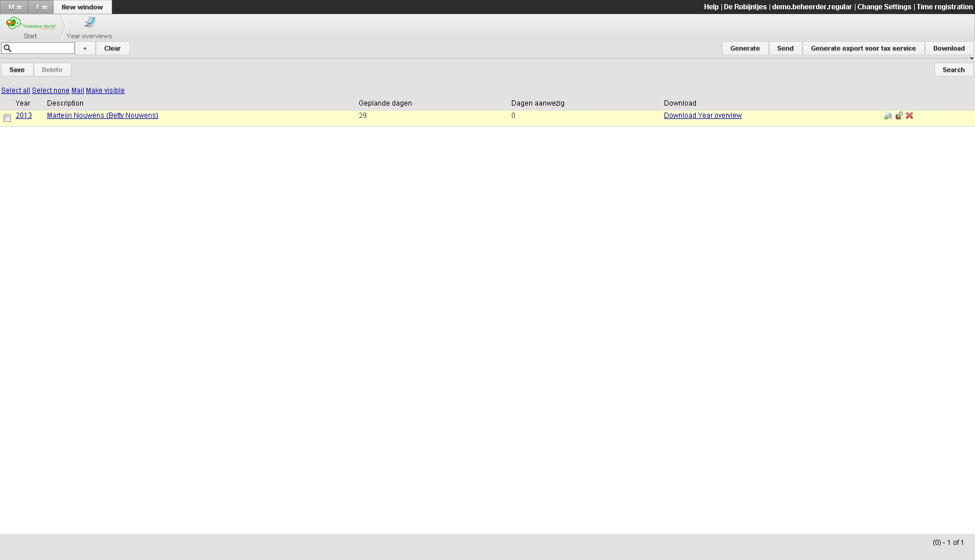Click the plus button next to the search box

[85, 48]
